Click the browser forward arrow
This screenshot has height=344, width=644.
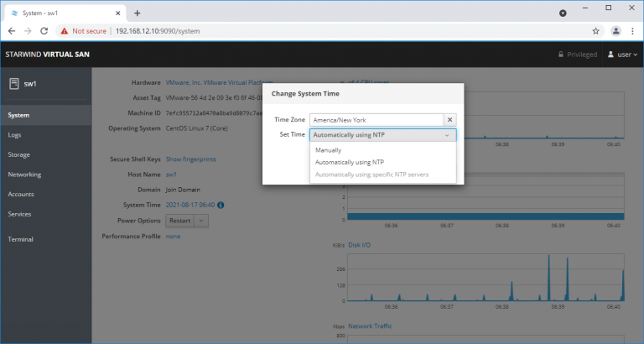pos(28,31)
